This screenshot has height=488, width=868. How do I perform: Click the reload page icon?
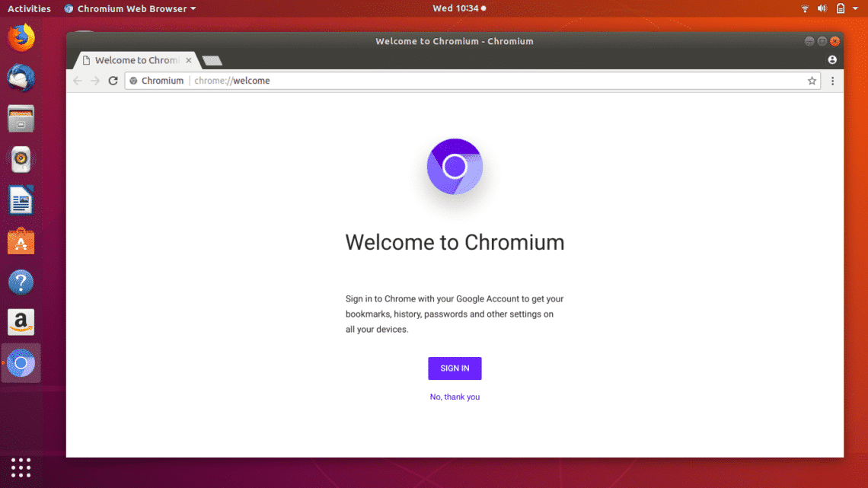(113, 81)
